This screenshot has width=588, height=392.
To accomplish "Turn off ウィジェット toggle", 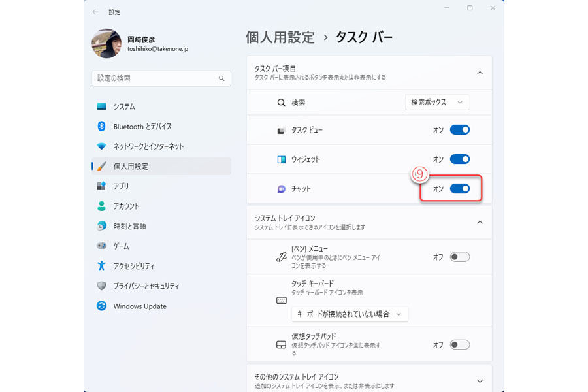I will (x=460, y=159).
